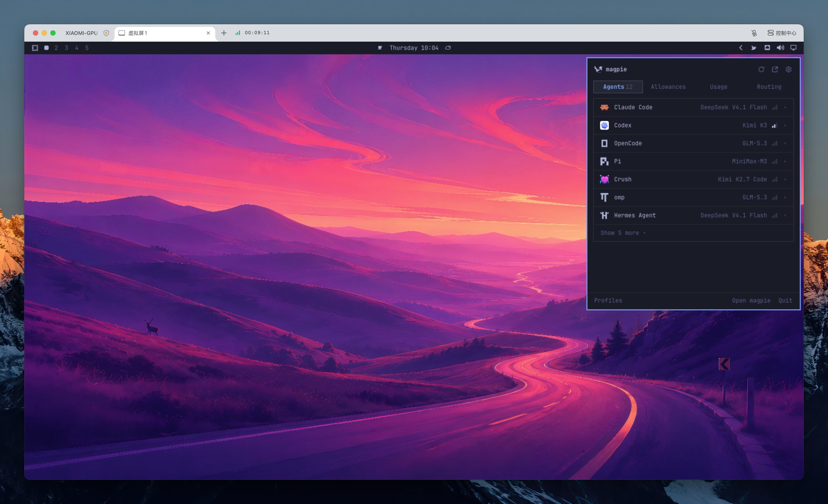Expand the OpenCode row chevron

pos(785,143)
